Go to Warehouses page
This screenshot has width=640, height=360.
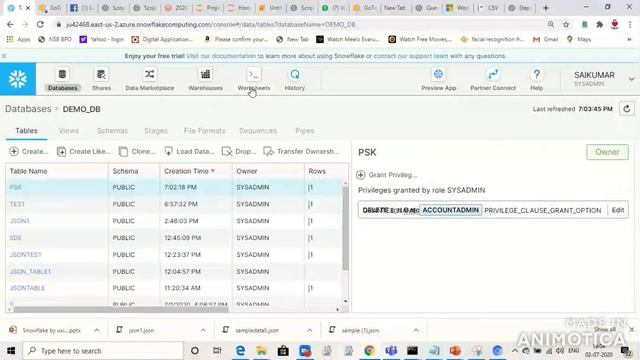pos(205,79)
